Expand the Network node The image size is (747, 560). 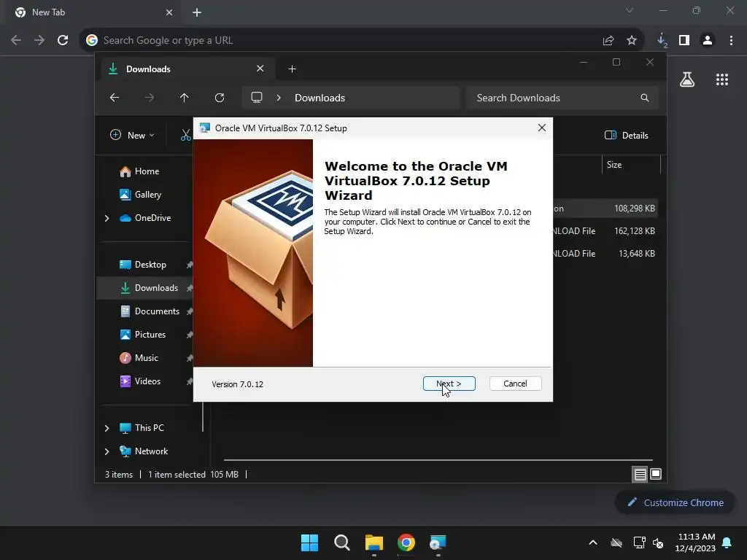pyautogui.click(x=107, y=451)
